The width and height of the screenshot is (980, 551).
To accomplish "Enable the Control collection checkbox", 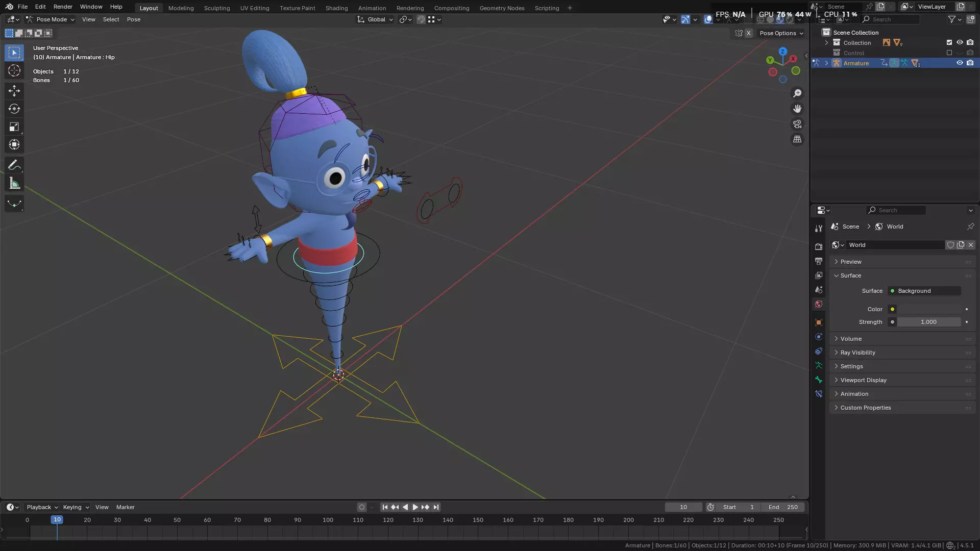I will (x=949, y=53).
